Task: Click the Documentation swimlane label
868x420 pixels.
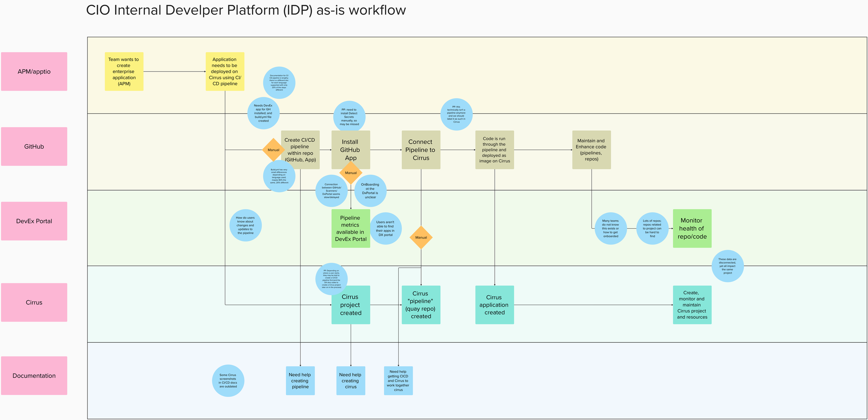Action: coord(34,376)
